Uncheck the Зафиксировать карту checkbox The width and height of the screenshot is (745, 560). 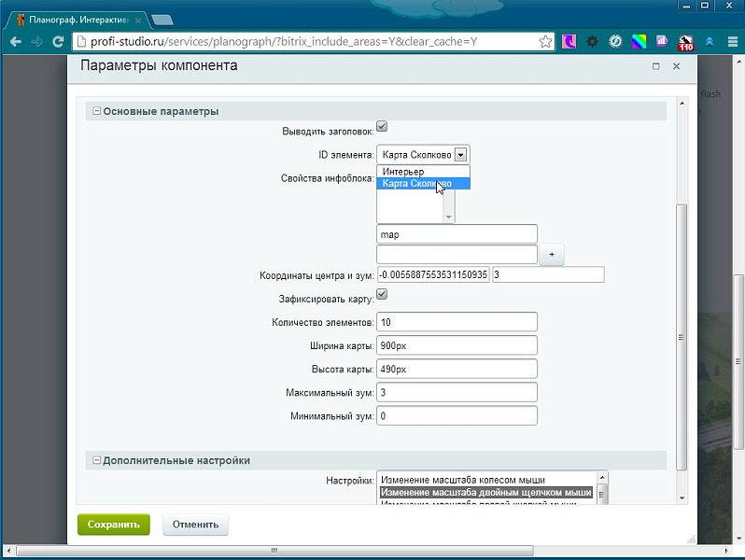point(382,295)
